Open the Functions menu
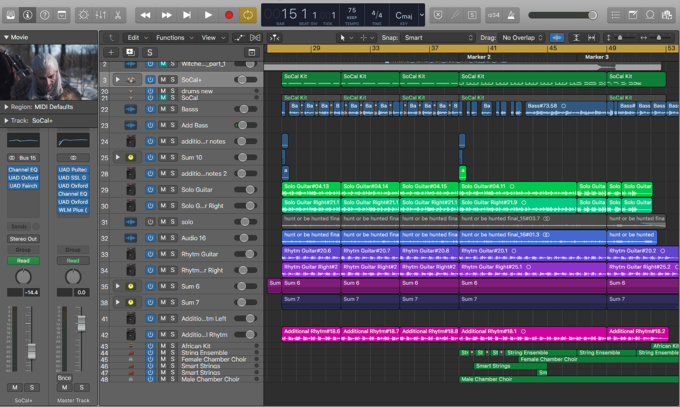Image resolution: width=680 pixels, height=407 pixels. tap(174, 38)
